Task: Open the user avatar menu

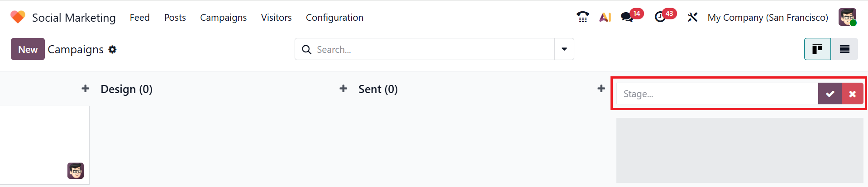Action: click(x=847, y=17)
